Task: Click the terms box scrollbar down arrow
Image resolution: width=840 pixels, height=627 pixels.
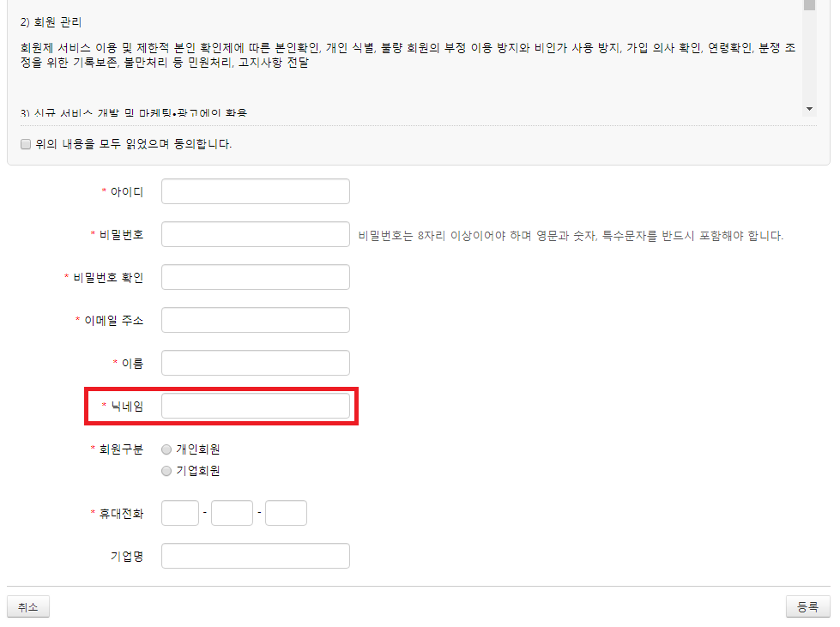Action: pos(809,109)
